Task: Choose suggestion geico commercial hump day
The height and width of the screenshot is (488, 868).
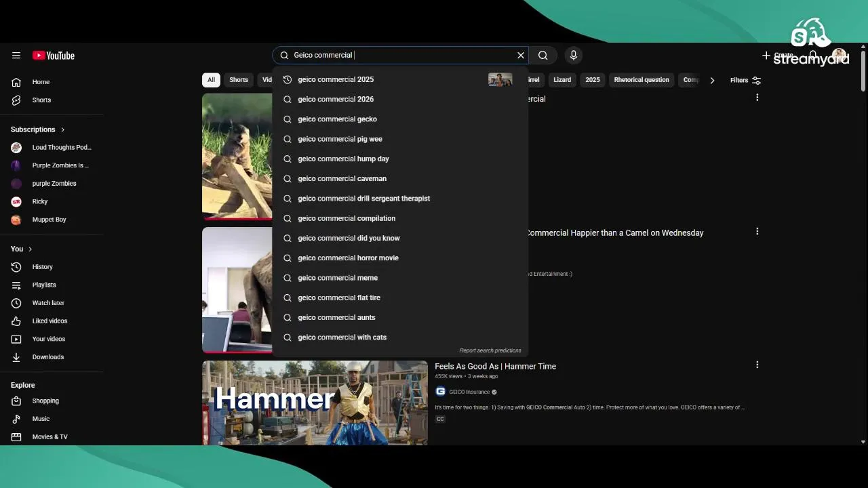Action: (400, 159)
